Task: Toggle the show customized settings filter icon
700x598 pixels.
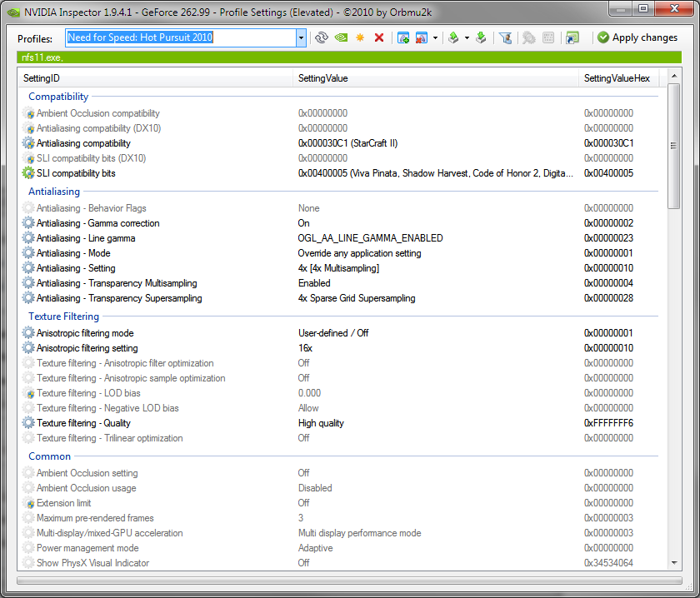Action: [x=505, y=37]
